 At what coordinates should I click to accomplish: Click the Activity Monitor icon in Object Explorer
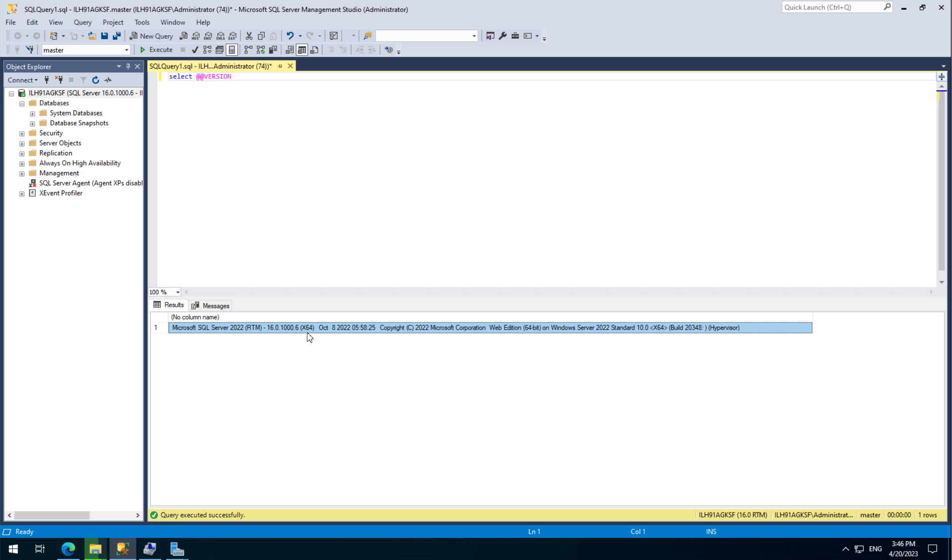[108, 80]
